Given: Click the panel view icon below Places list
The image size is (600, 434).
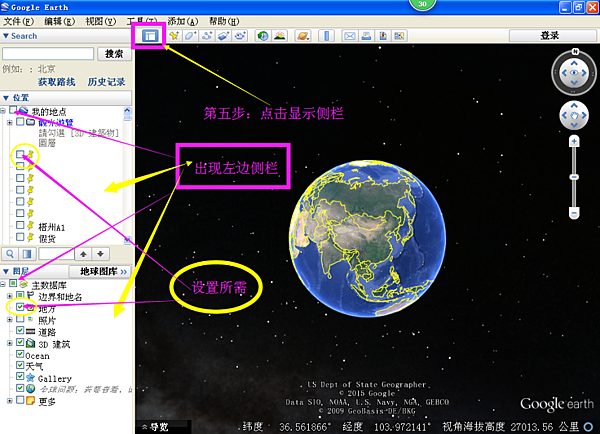Looking at the screenshot, I should tap(27, 254).
